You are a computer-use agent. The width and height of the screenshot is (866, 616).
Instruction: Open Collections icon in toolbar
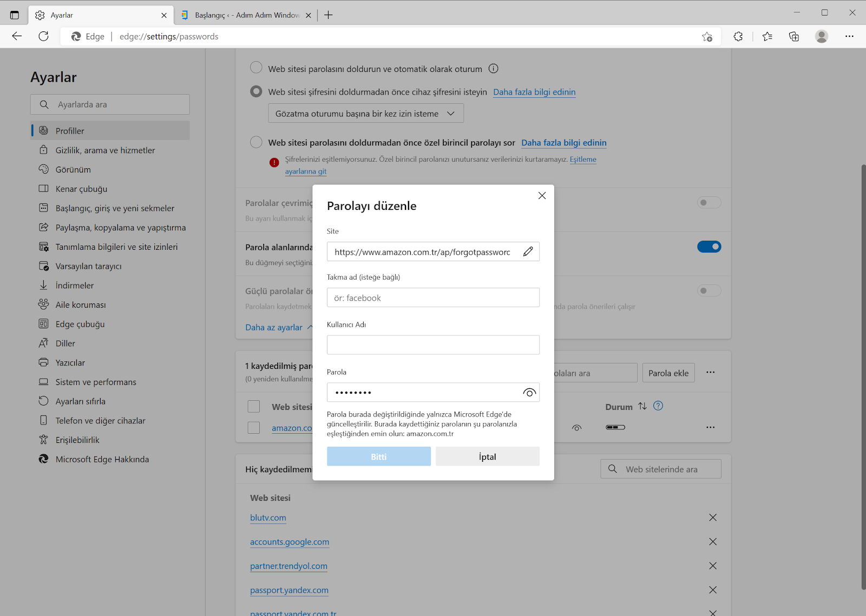pyautogui.click(x=794, y=37)
